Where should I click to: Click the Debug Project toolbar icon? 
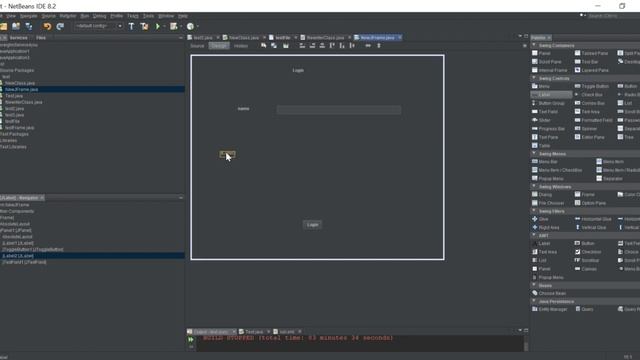(x=174, y=27)
